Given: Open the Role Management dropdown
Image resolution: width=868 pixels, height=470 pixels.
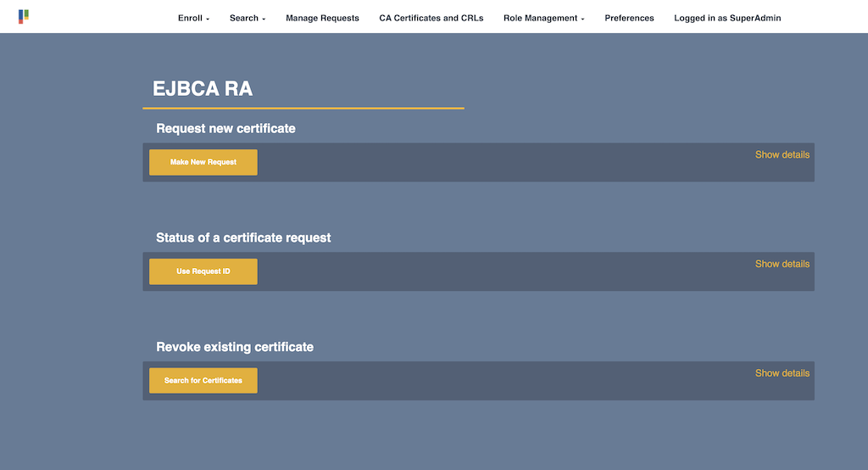Looking at the screenshot, I should (x=543, y=18).
